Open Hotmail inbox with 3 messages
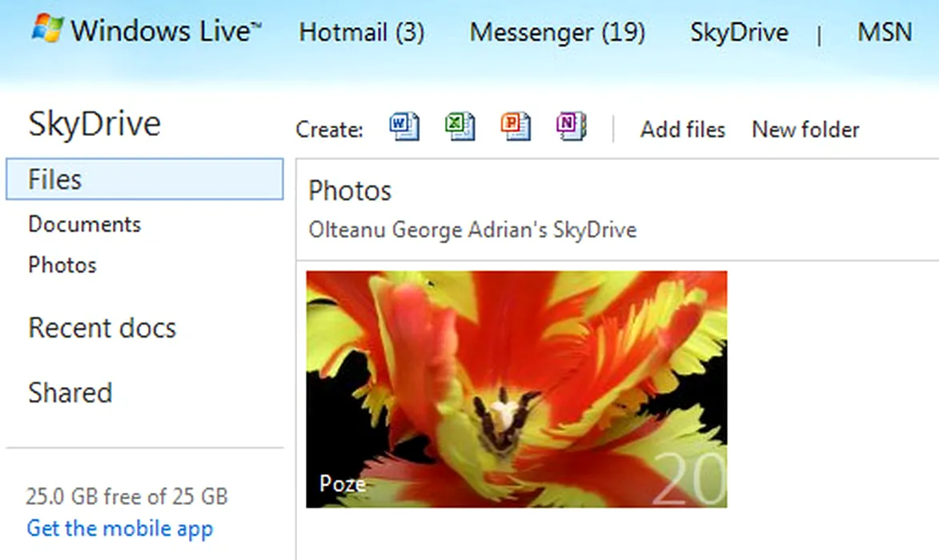Viewport: 939px width, 560px height. [361, 33]
